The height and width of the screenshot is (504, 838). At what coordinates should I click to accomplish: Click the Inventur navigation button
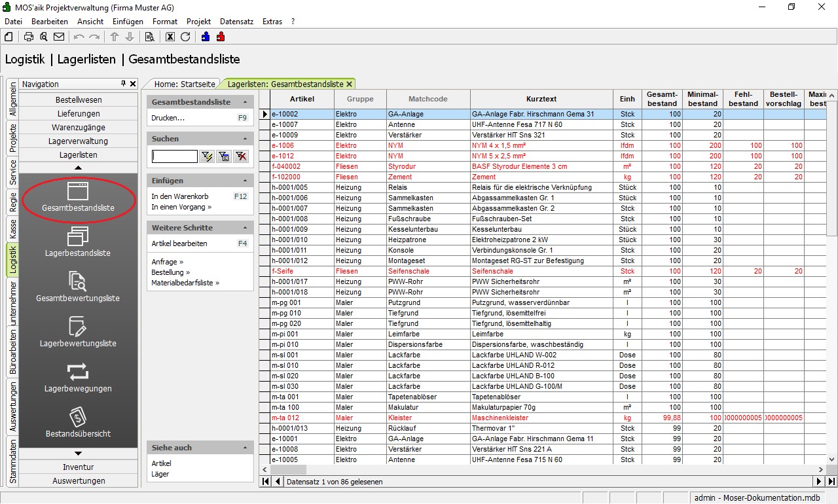coord(78,467)
